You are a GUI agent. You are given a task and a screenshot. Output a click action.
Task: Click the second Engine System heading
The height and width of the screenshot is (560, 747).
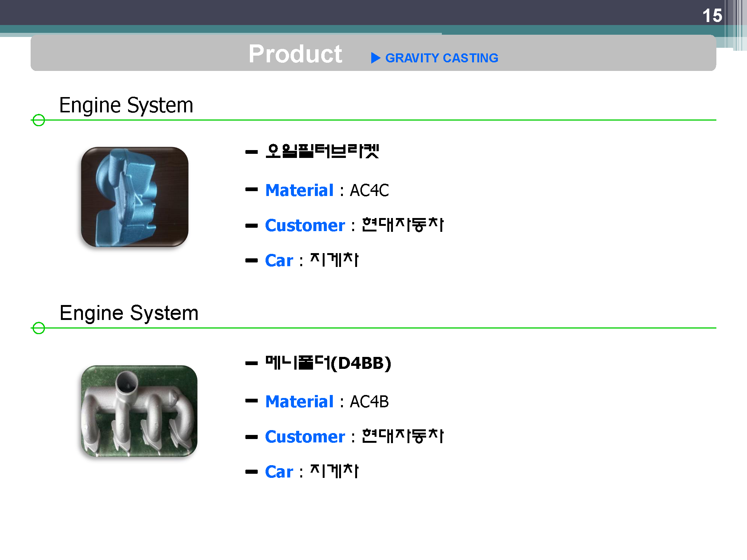point(129,313)
